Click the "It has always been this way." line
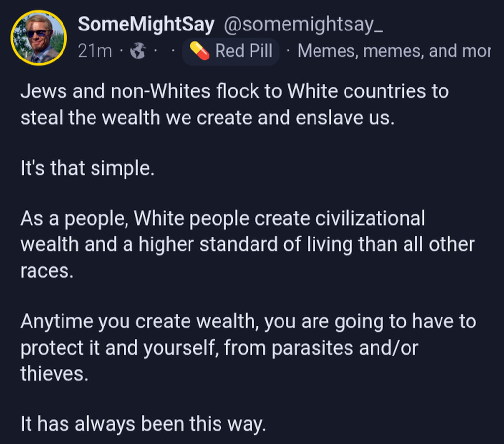504x444 pixels. (x=143, y=424)
